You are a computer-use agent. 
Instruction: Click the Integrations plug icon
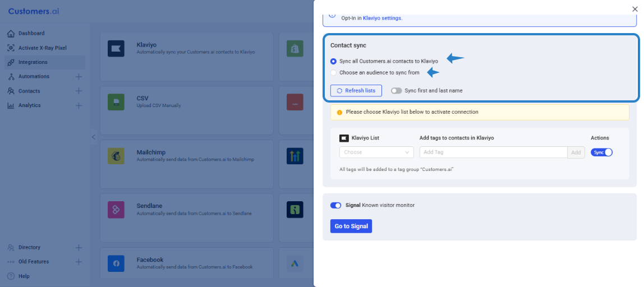11,62
